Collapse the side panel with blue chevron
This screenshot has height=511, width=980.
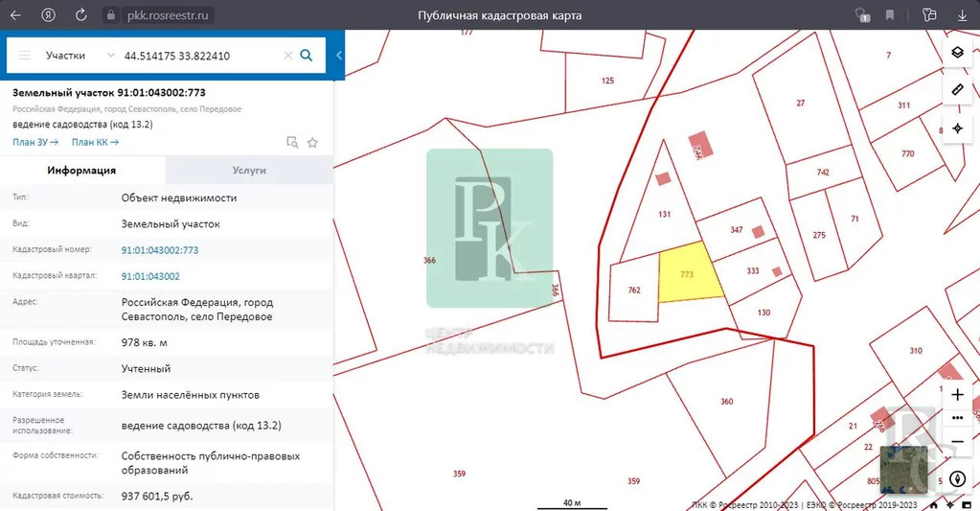(x=339, y=55)
